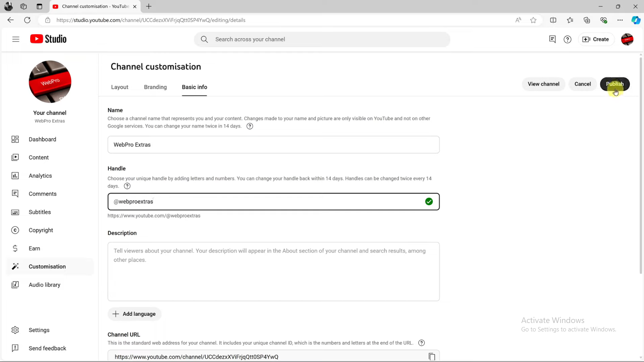The width and height of the screenshot is (644, 362).
Task: Open Send feedback link
Action: tap(50, 348)
